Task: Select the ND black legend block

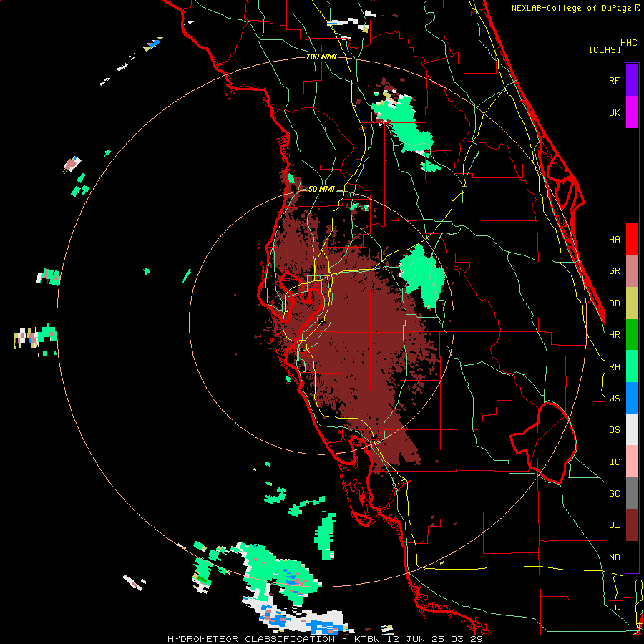Action: pos(632,557)
